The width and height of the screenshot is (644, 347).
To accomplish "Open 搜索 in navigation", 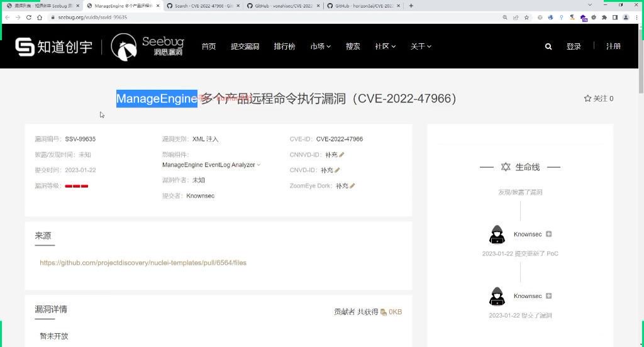I will (x=353, y=47).
